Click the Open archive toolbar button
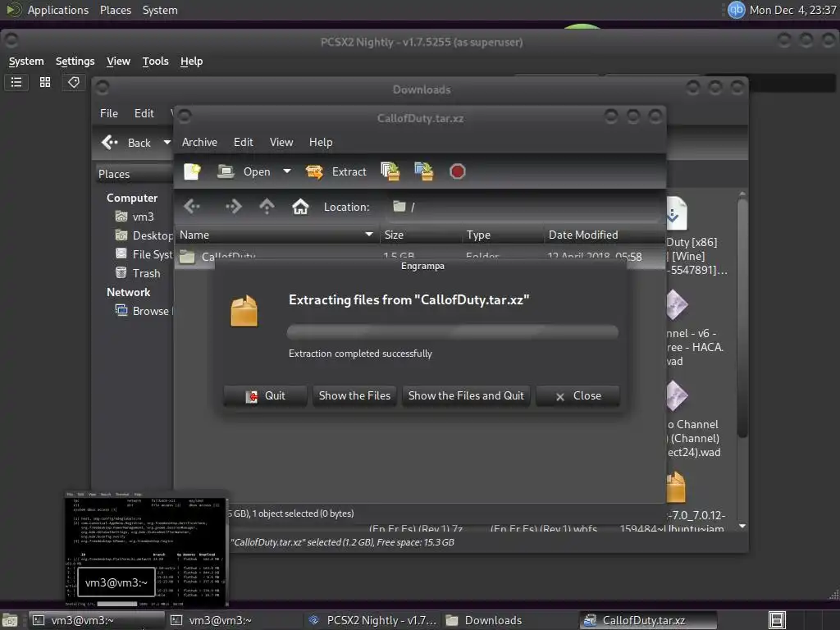This screenshot has width=840, height=630. coord(244,171)
